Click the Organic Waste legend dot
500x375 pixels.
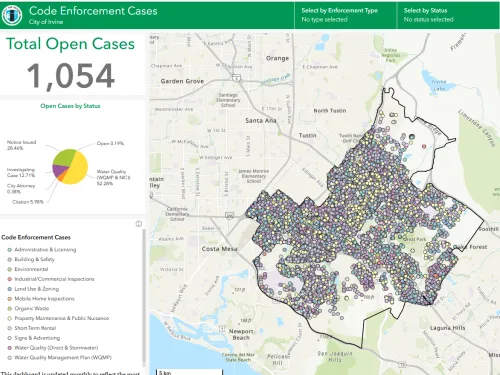pyautogui.click(x=10, y=308)
